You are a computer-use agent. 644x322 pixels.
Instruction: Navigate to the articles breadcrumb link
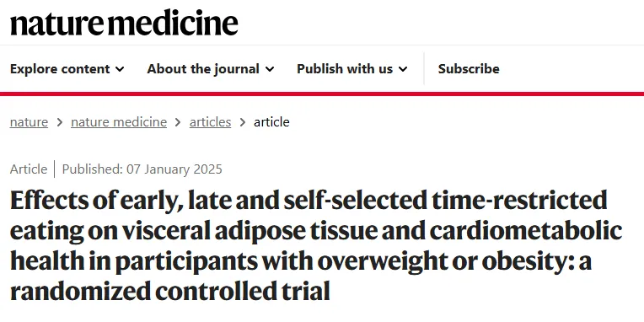coord(210,122)
